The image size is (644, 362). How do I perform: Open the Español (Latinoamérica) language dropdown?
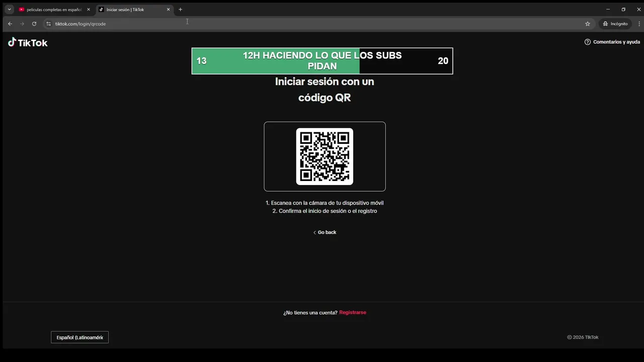(79, 337)
